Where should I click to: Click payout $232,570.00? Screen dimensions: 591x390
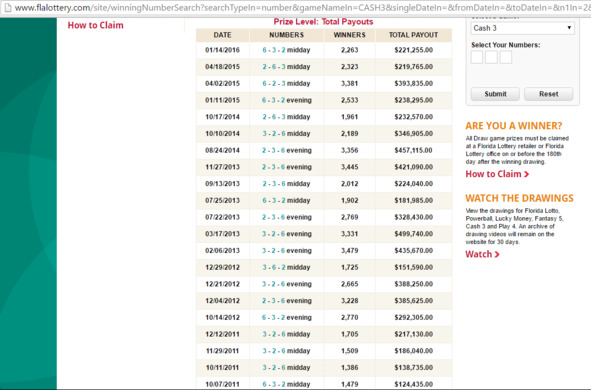[x=413, y=117]
